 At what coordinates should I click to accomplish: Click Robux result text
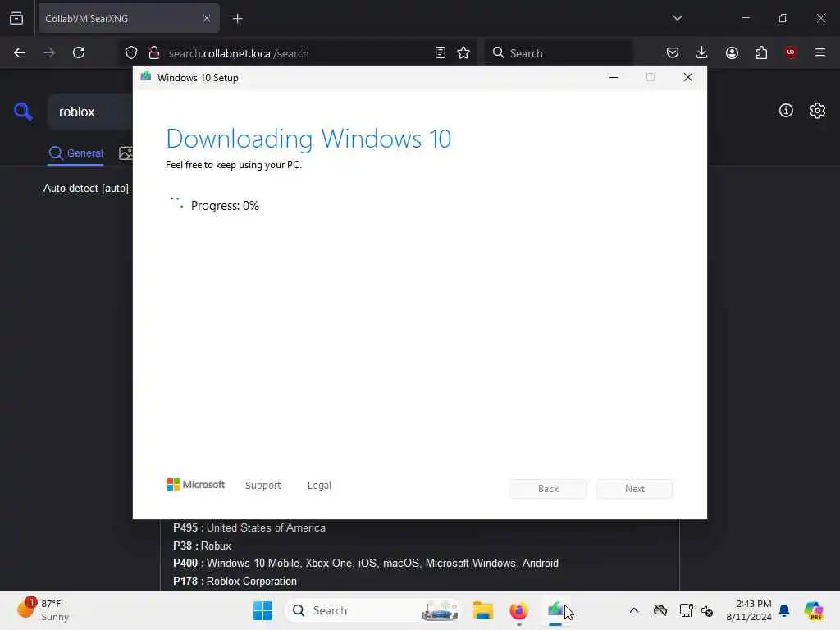click(x=216, y=546)
